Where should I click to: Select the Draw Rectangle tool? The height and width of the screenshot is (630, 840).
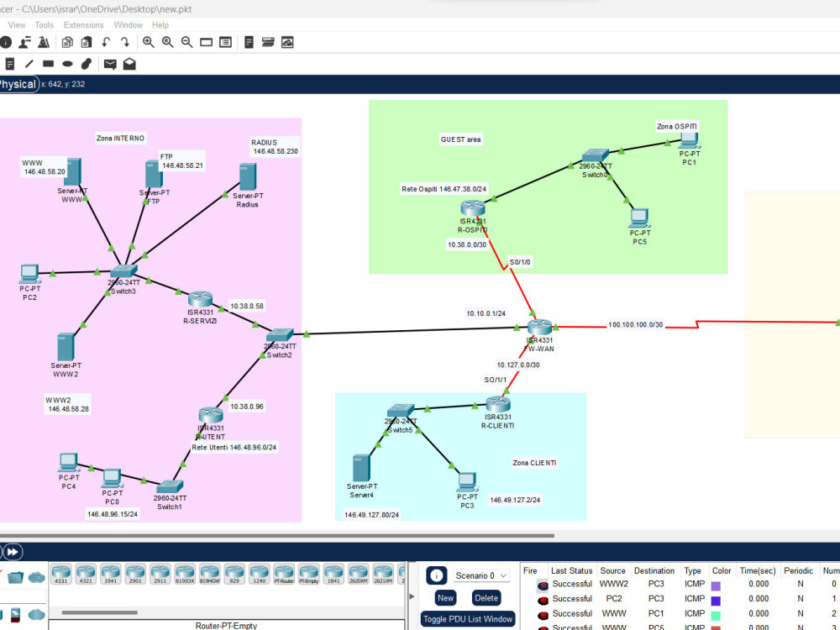tap(48, 63)
